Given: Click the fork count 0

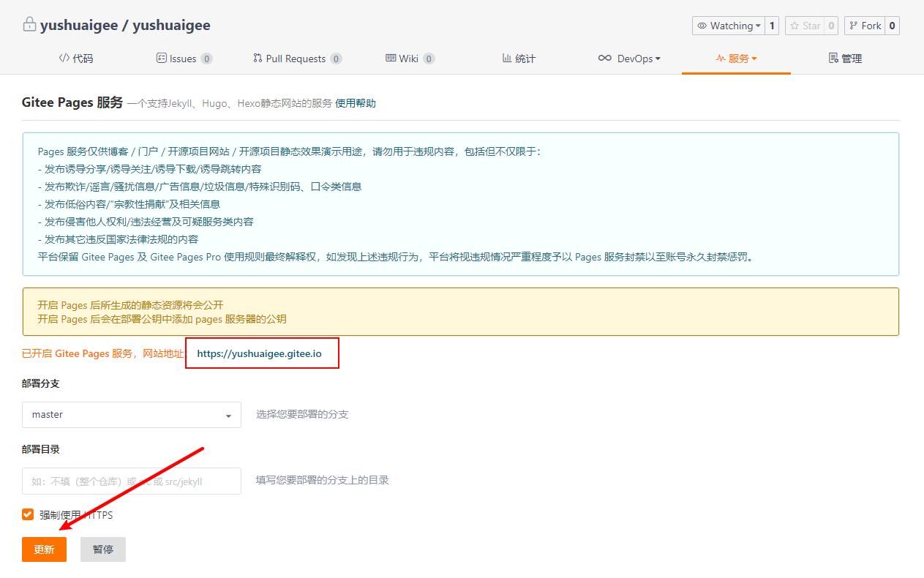Looking at the screenshot, I should pos(892,26).
